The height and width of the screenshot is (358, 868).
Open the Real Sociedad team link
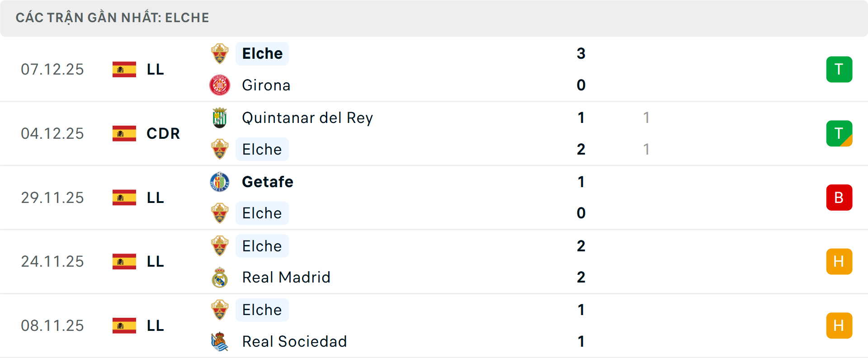pos(294,342)
